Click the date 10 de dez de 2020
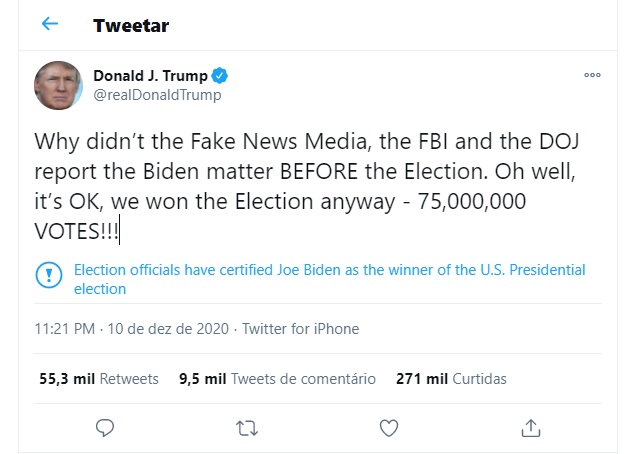The width and height of the screenshot is (634, 454). pyautogui.click(x=166, y=329)
